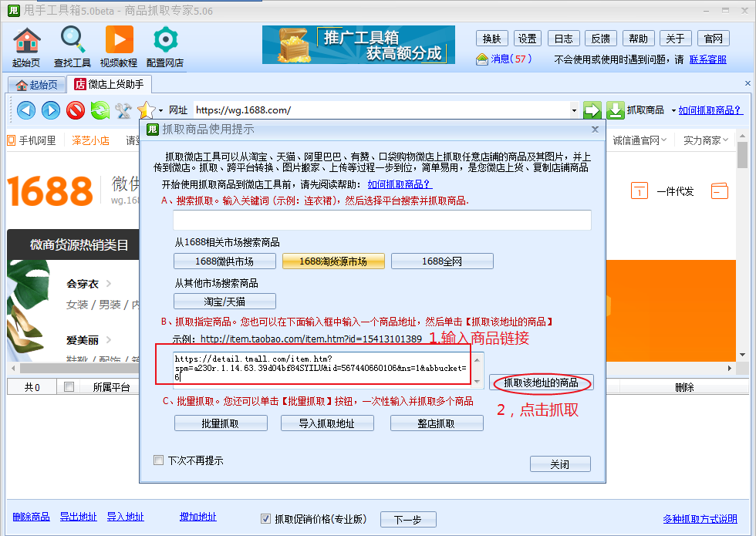Click the 删除商品 link
This screenshot has width=756, height=536.
[32, 517]
